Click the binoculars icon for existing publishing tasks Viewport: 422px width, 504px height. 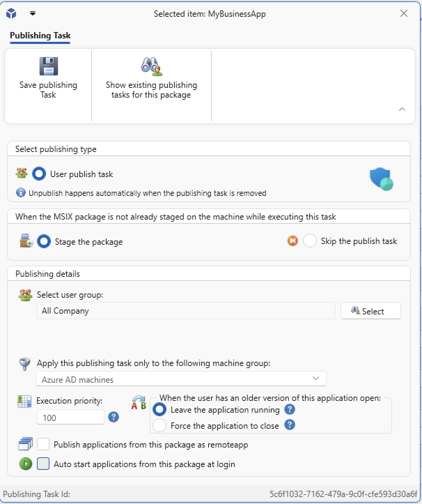[x=151, y=66]
